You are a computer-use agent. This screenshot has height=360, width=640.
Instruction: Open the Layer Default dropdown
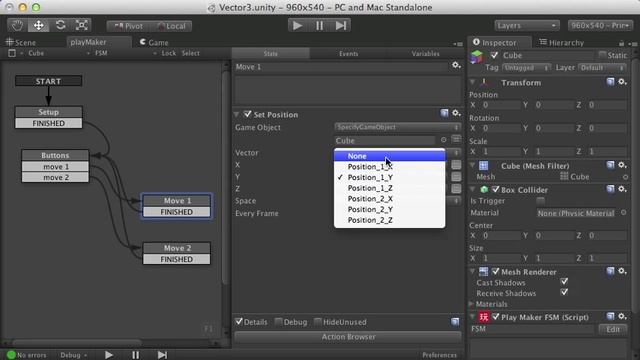pyautogui.click(x=602, y=68)
